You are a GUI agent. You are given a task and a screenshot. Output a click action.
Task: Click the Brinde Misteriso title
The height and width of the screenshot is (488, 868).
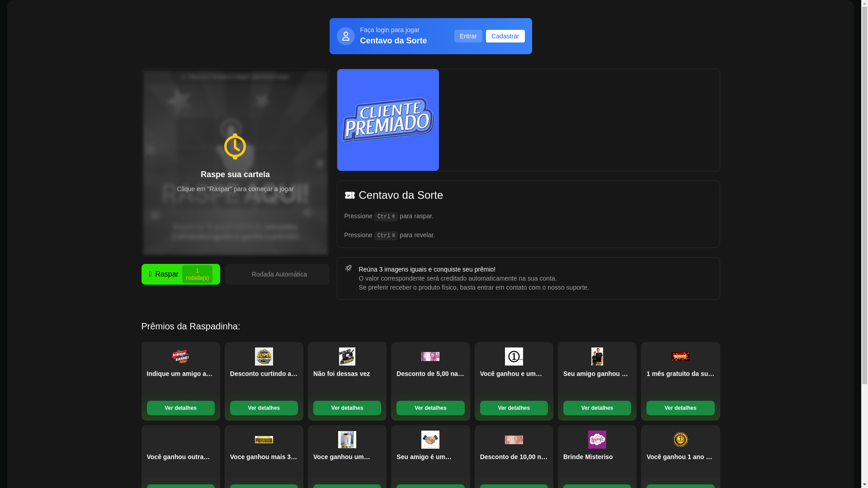[x=588, y=457]
